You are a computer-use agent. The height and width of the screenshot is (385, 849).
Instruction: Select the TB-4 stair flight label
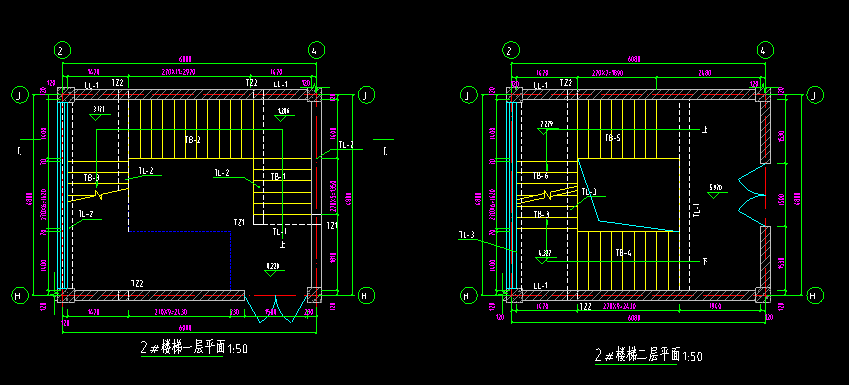pyautogui.click(x=624, y=253)
